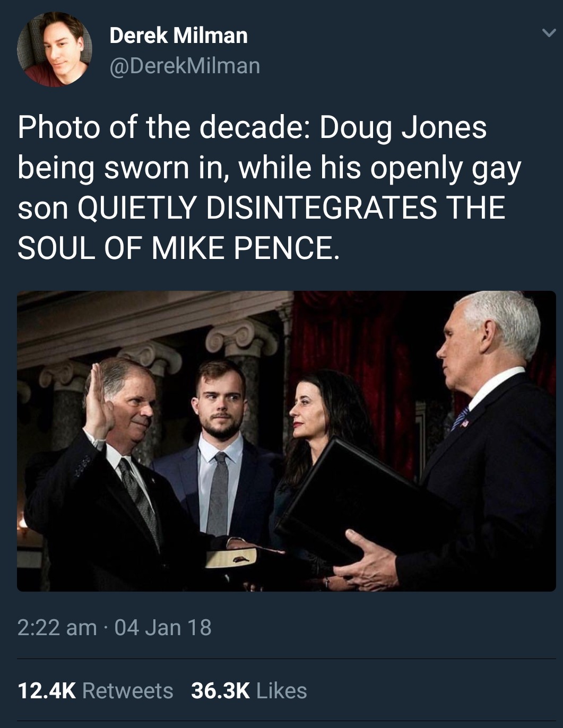Viewport: 563px width, 728px height.
Task: Open the tweet options chevron menu
Action: [x=549, y=33]
